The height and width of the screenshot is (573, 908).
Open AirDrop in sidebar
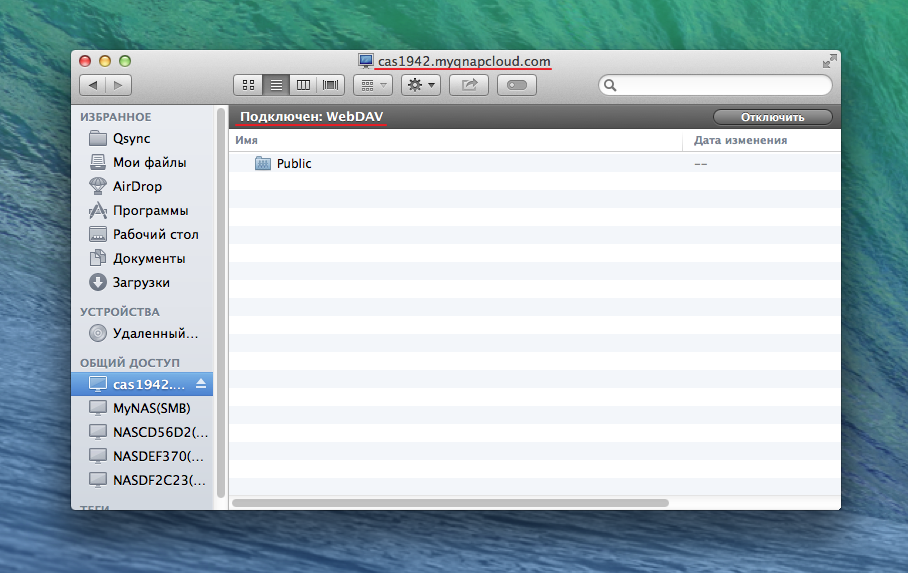(142, 186)
